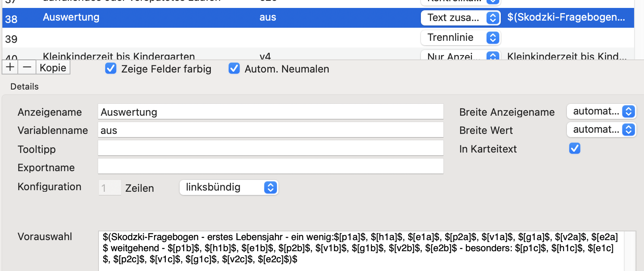Open the 'Nur Anzei...' type popup in row 40

click(461, 55)
